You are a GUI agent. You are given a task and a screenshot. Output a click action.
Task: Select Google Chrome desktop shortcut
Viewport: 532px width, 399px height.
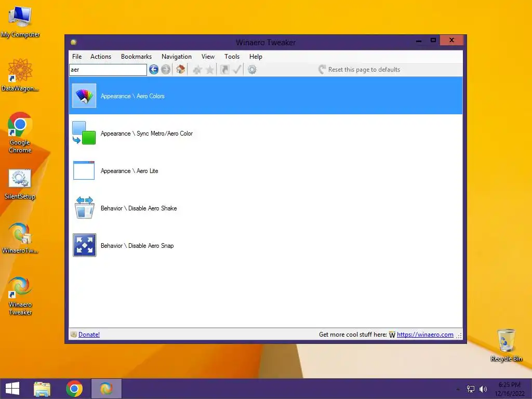(20, 132)
